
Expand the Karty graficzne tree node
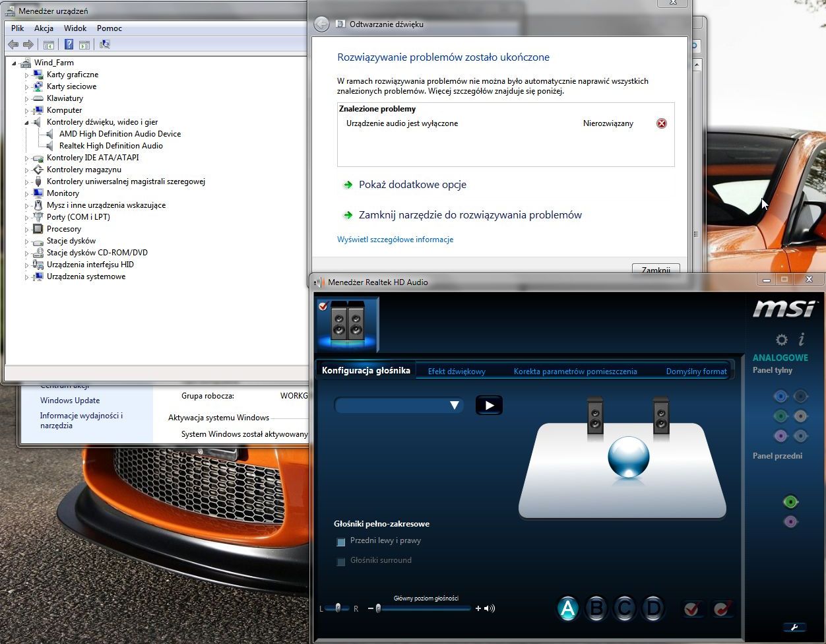(27, 75)
